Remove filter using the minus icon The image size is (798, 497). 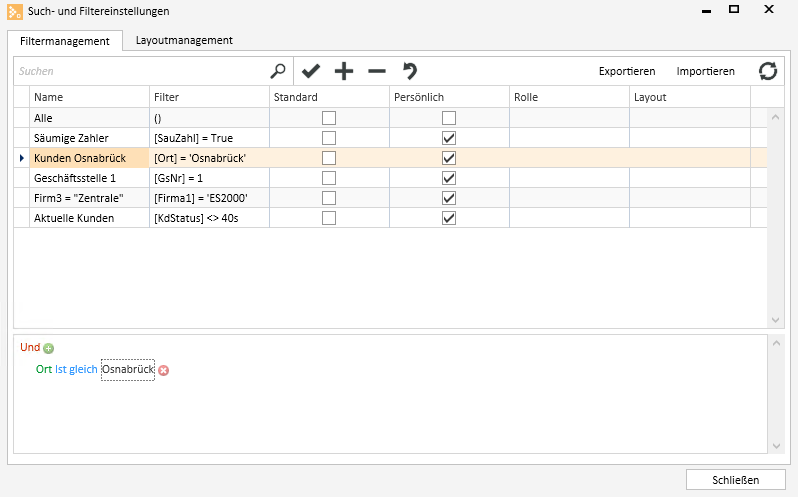tap(376, 71)
